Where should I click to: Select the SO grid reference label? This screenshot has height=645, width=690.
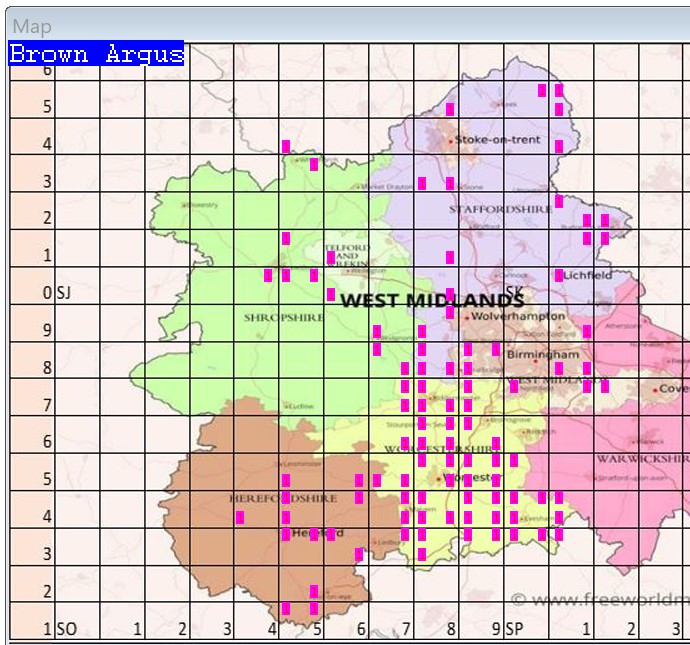[66, 629]
